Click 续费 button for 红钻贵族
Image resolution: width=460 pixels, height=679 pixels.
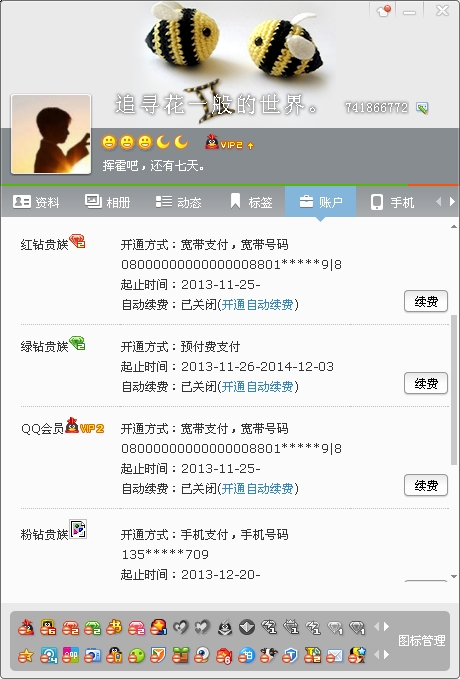(x=426, y=301)
